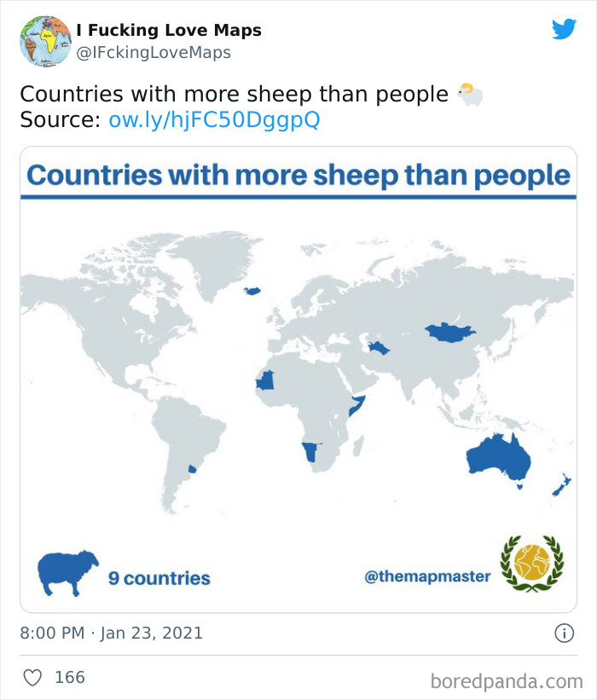Image resolution: width=597 pixels, height=700 pixels.
Task: Click the 9 countries legend label
Action: [x=159, y=578]
